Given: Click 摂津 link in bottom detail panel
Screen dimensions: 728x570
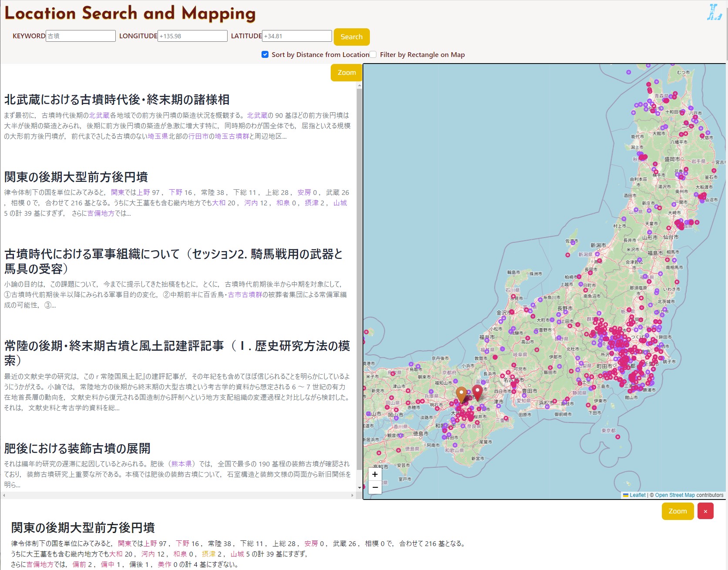Looking at the screenshot, I should pos(208,554).
